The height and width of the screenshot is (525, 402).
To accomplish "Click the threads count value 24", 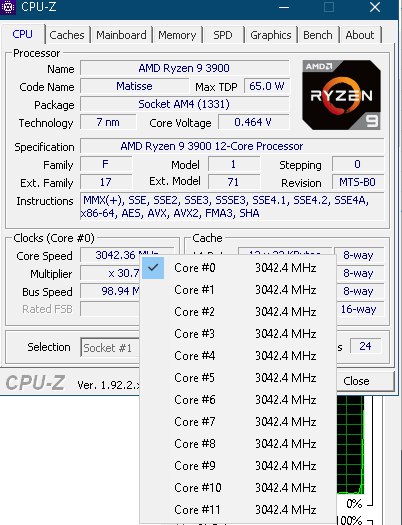I will tap(365, 346).
